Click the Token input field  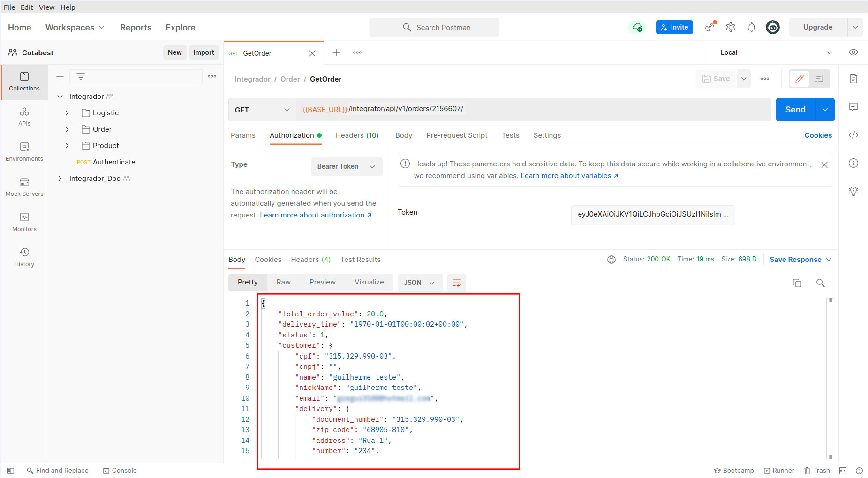pos(653,215)
